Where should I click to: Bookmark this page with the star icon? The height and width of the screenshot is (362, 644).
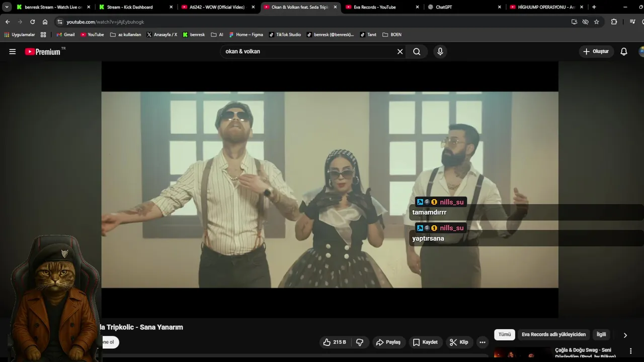click(x=597, y=22)
